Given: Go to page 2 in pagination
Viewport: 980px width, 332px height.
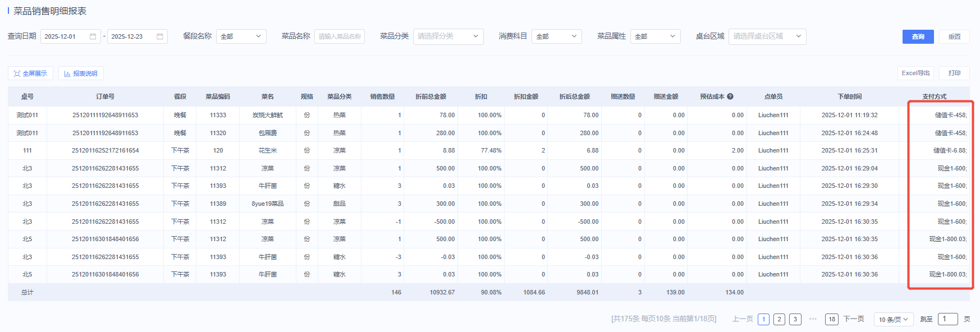Looking at the screenshot, I should (x=779, y=319).
